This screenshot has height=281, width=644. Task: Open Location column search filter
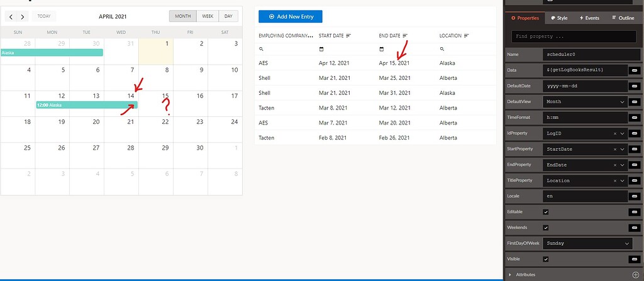441,49
